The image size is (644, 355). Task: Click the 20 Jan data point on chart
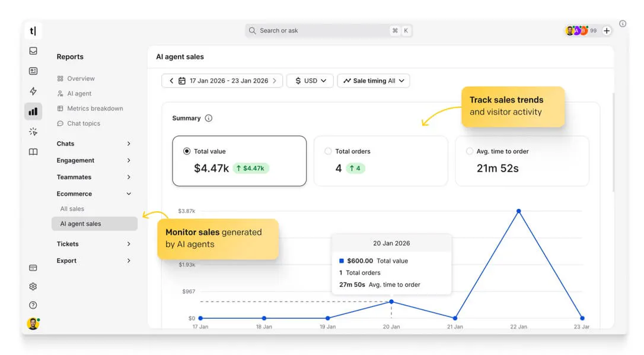[391, 302]
